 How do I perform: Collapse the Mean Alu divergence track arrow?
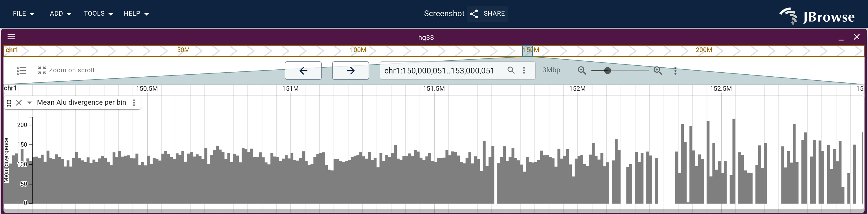29,103
